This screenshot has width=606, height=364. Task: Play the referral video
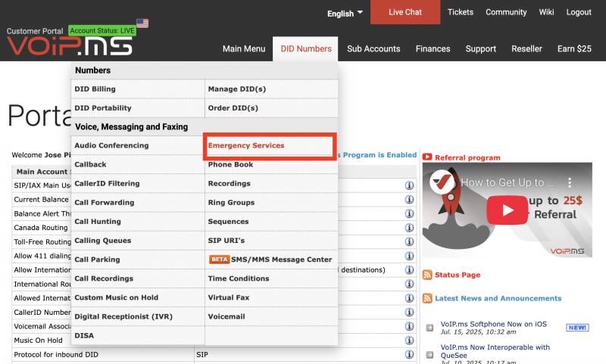click(507, 210)
